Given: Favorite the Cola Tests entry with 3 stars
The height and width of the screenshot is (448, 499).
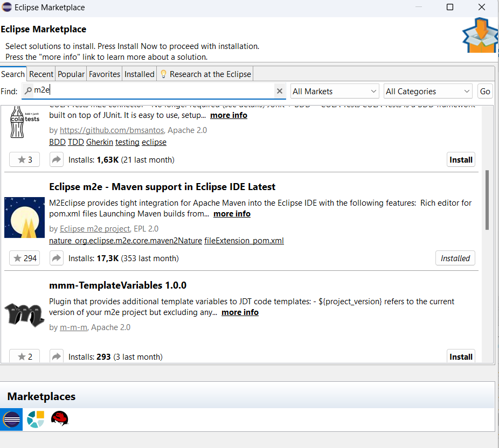Looking at the screenshot, I should 24,159.
